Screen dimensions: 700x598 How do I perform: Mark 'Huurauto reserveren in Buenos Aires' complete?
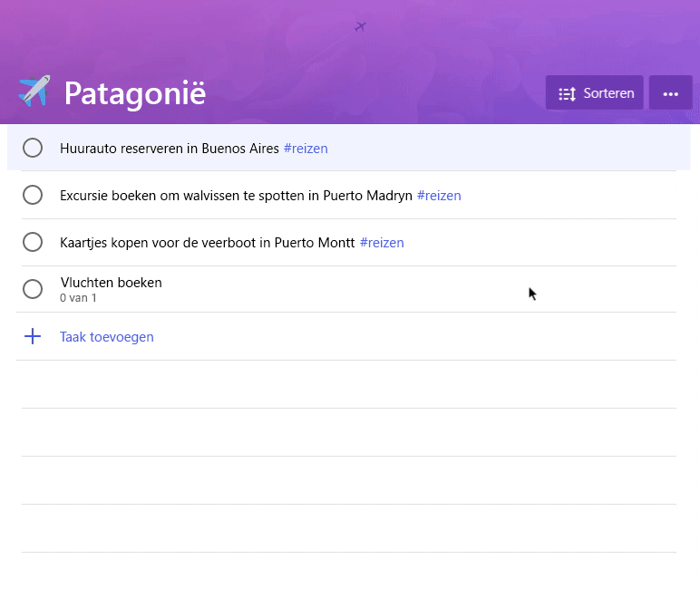point(33,148)
